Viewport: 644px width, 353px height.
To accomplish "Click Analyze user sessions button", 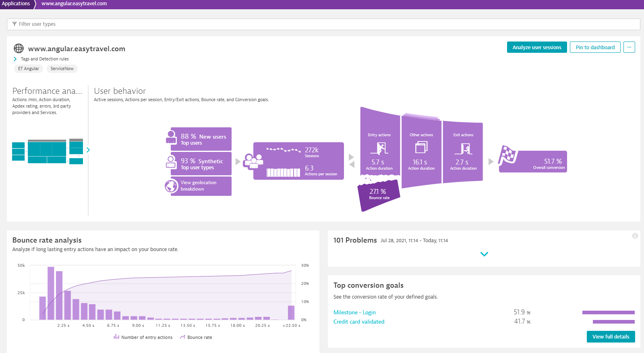I will coord(537,47).
